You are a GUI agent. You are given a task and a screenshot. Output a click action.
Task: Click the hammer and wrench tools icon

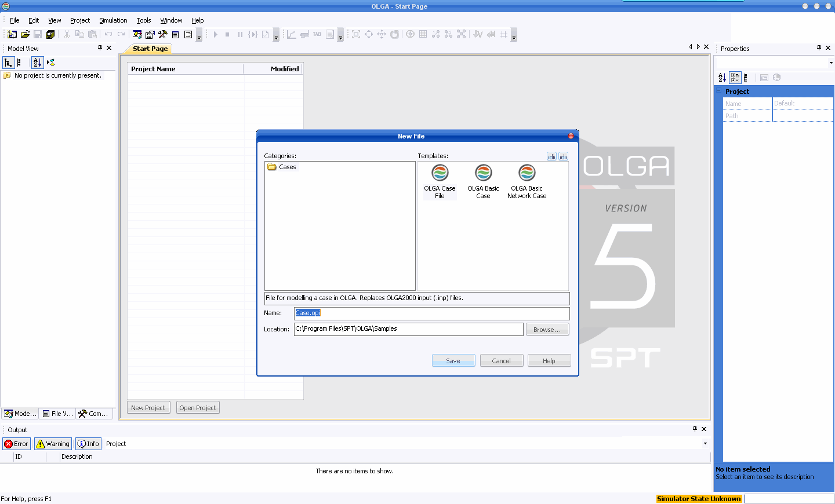point(163,35)
